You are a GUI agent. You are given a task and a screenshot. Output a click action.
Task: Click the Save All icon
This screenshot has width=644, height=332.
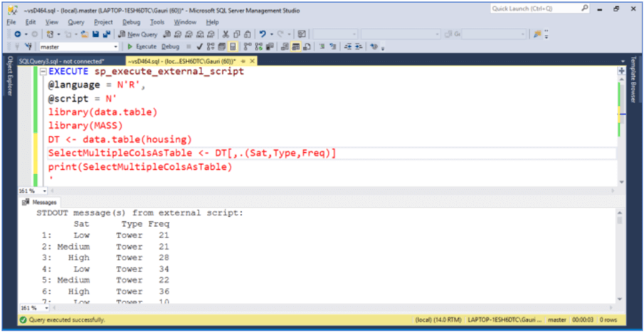[107, 34]
